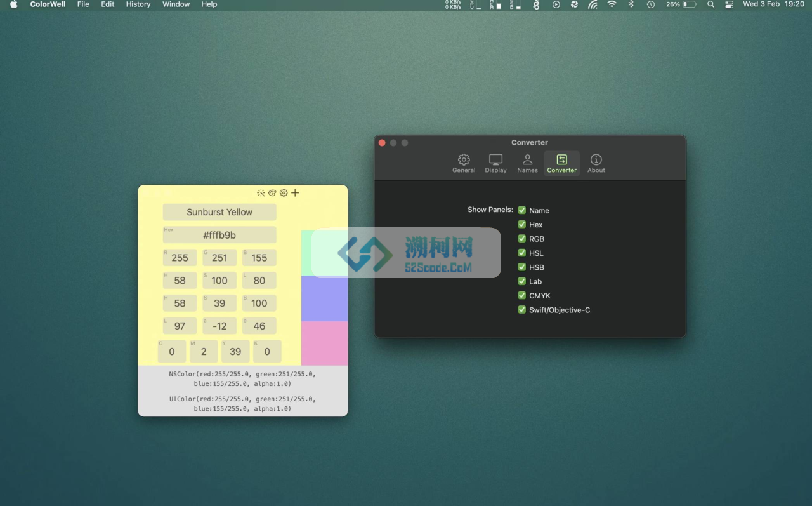Screen dimensions: 812x506
Task: Click the plus icon in ColorWell window
Action: [295, 193]
